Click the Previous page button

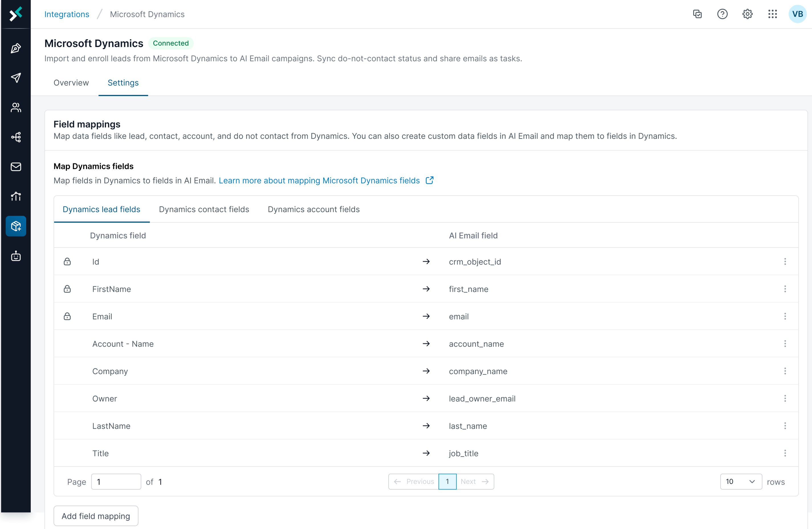(413, 482)
